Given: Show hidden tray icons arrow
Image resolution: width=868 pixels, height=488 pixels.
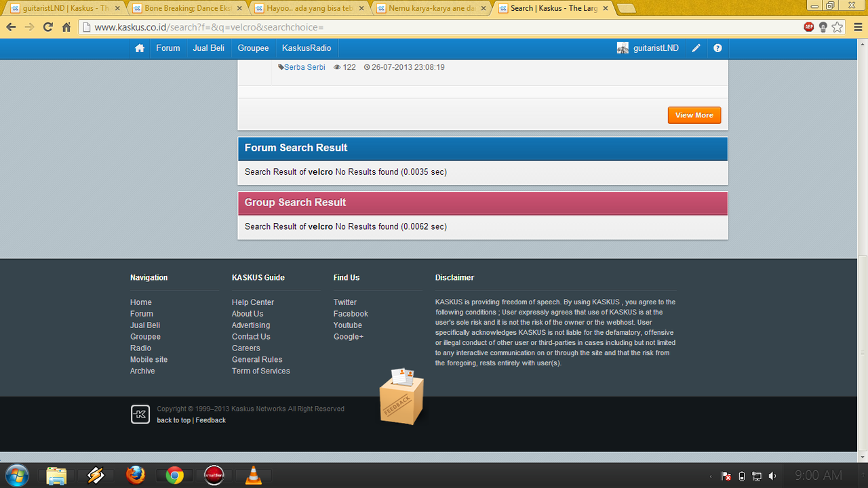Looking at the screenshot, I should coord(710,476).
